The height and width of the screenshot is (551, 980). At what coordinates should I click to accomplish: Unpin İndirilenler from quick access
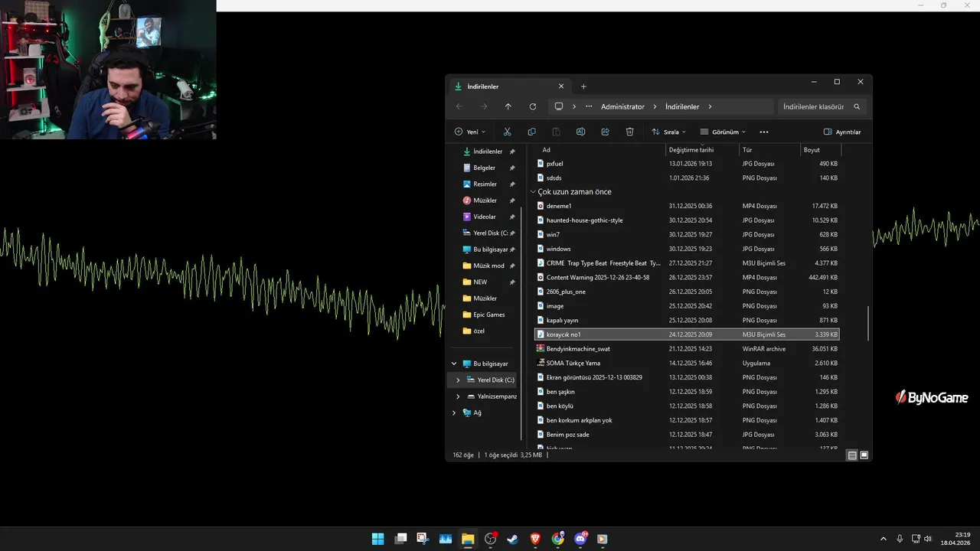tap(512, 152)
